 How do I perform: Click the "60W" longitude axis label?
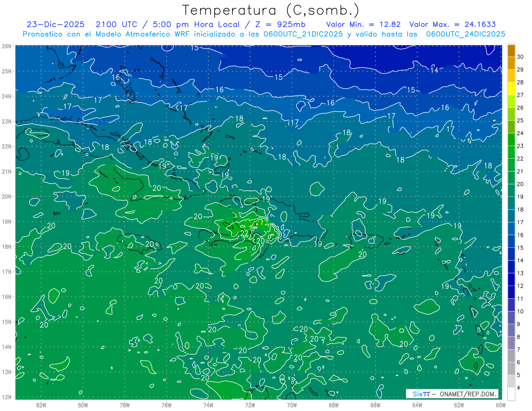(501, 405)
